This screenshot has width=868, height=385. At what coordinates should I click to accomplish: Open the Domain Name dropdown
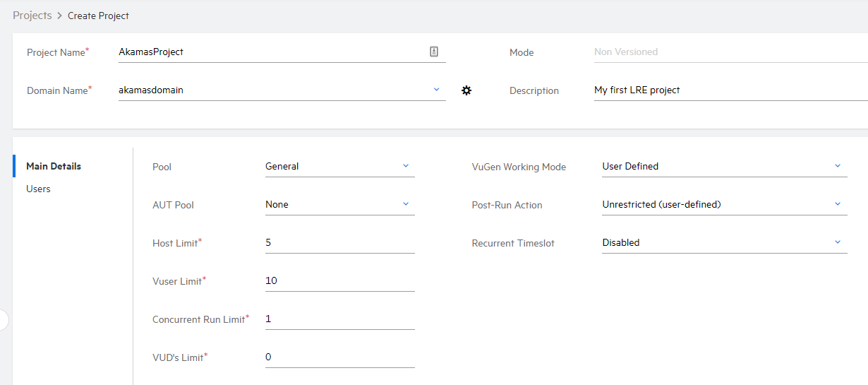pyautogui.click(x=436, y=90)
